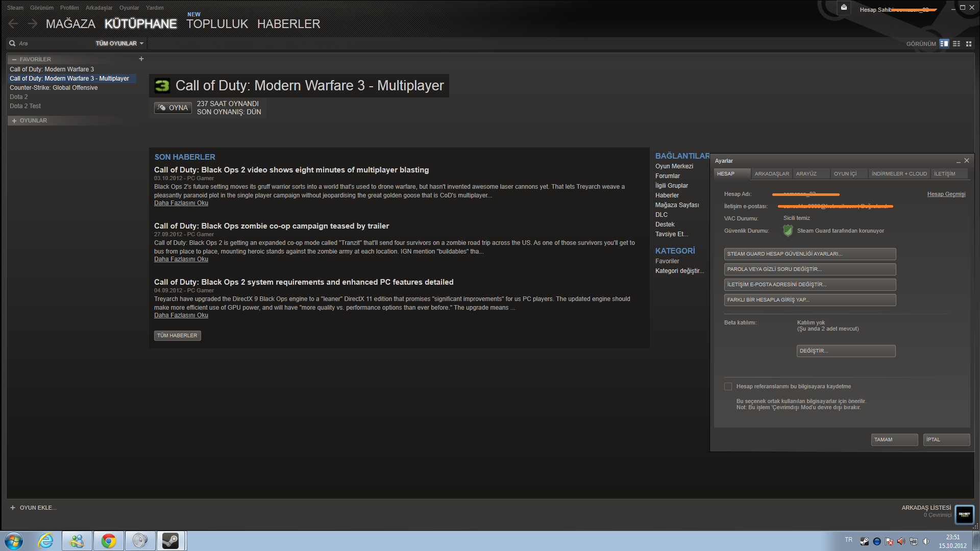Viewport: 980px width, 551px height.
Task: Open Windows Live Messenger taskbar icon
Action: (x=77, y=541)
